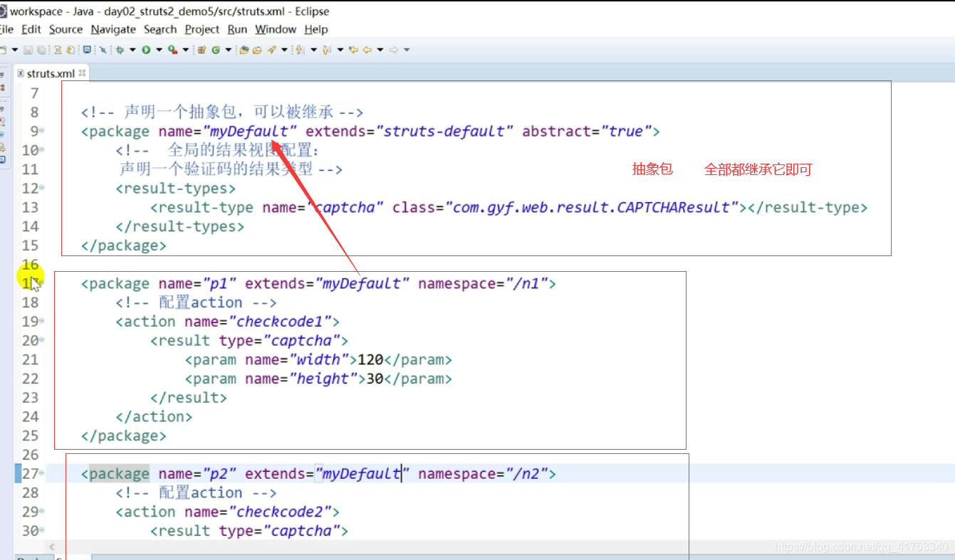Open the New item dropdown arrow

click(15, 50)
